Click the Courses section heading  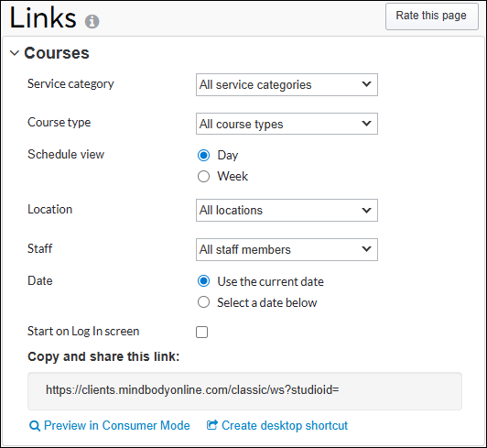[x=57, y=53]
